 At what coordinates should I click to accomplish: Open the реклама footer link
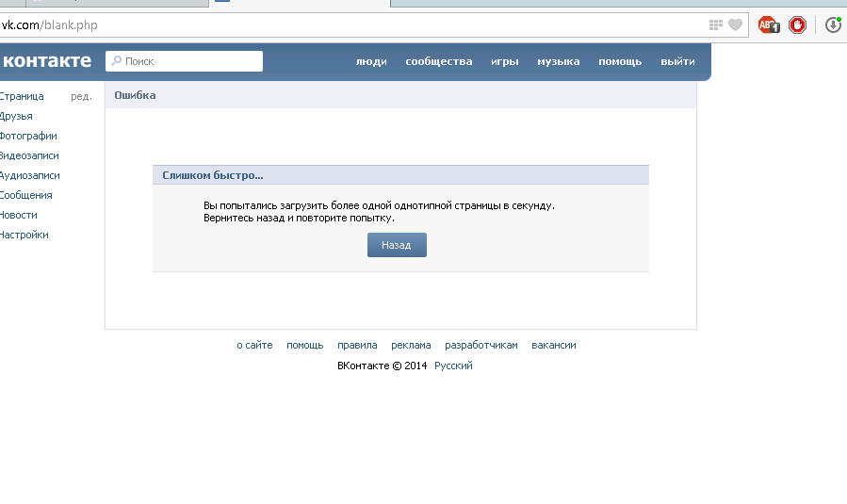pyautogui.click(x=411, y=345)
